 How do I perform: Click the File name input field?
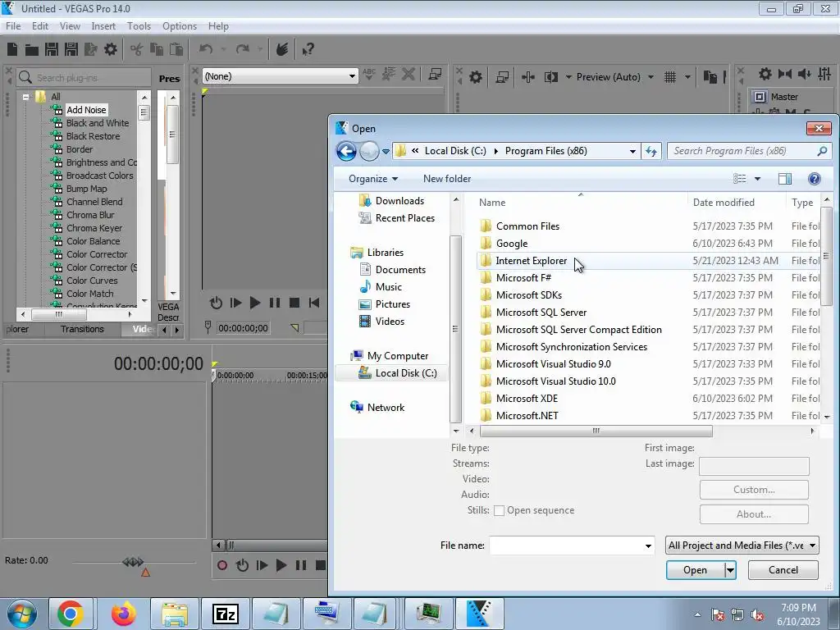pos(566,546)
